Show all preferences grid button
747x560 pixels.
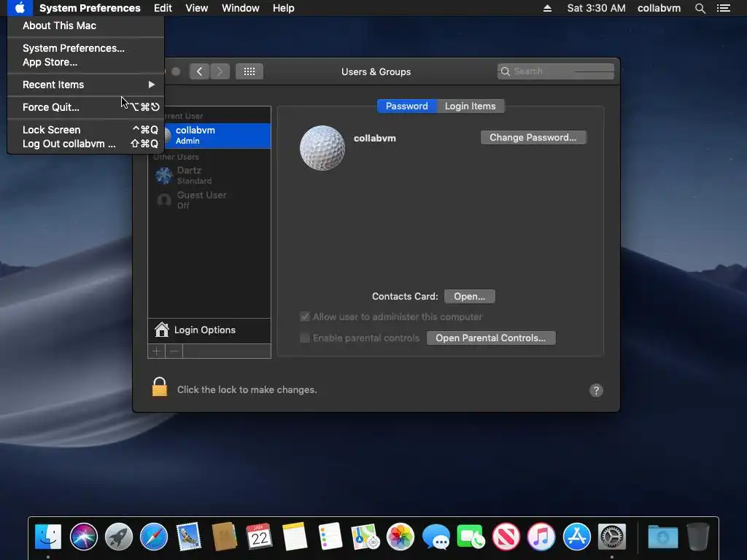[x=249, y=71]
